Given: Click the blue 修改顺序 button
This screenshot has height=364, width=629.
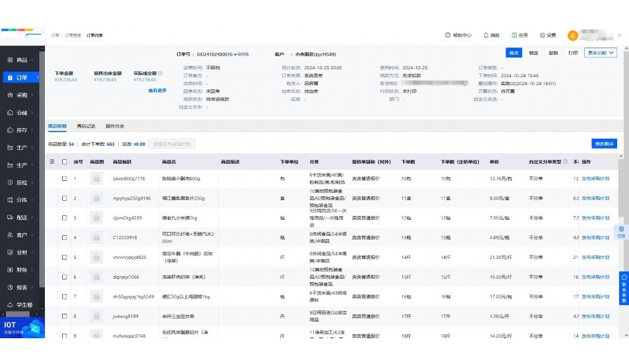Looking at the screenshot, I should click(604, 143).
